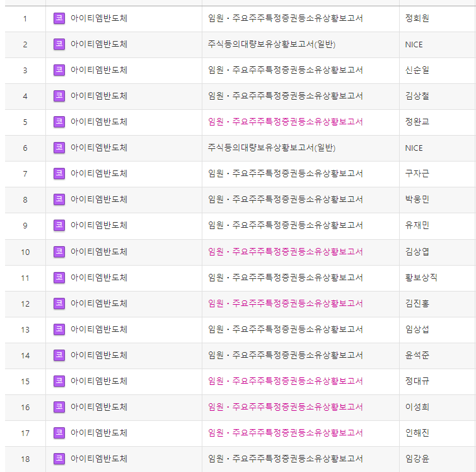Click the KOSDAQ icon in row 4
Viewport: 476px width, 472px height.
tap(59, 96)
